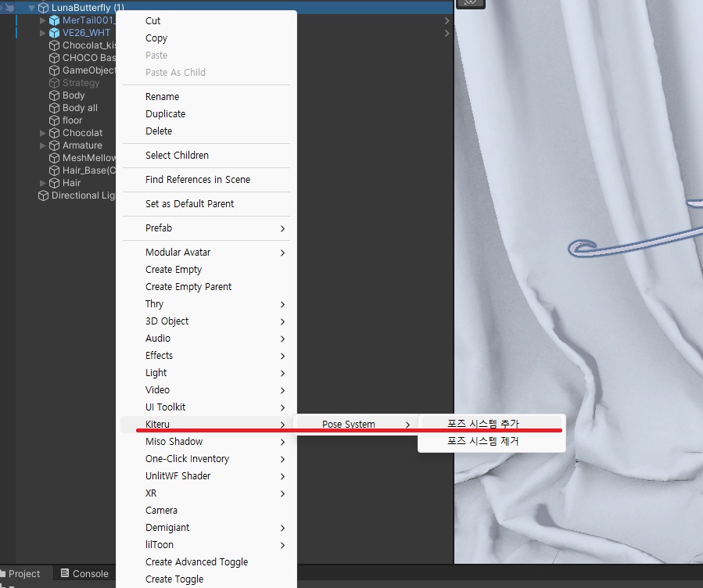Open the Prefab submenu
The width and height of the screenshot is (703, 588).
(x=206, y=228)
